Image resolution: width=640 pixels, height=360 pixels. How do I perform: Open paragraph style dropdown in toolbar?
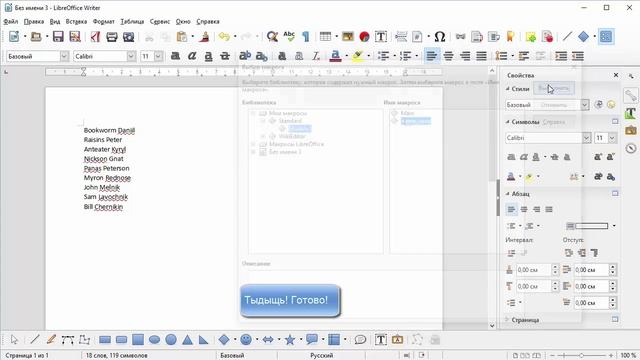click(x=64, y=56)
